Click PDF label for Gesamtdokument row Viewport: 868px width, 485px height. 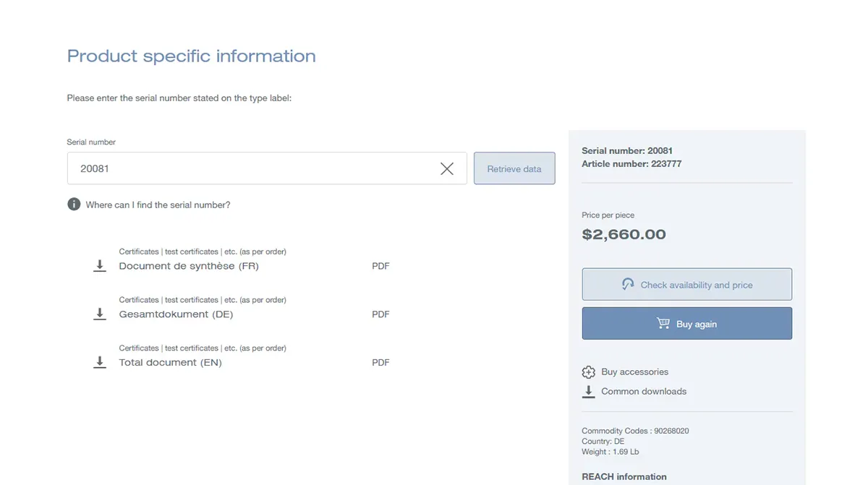click(380, 314)
